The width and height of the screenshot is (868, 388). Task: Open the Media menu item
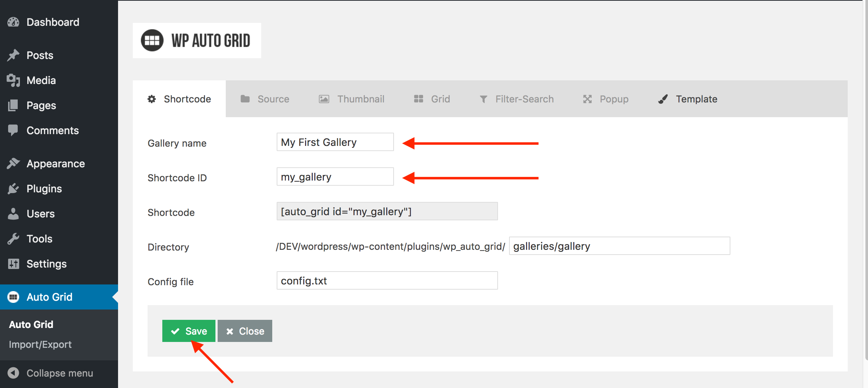[x=59, y=80]
